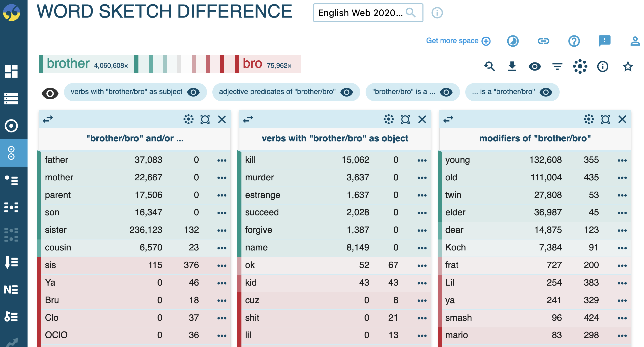
Task: Select the Word Sketch Difference sidebar item
Action: [11, 153]
